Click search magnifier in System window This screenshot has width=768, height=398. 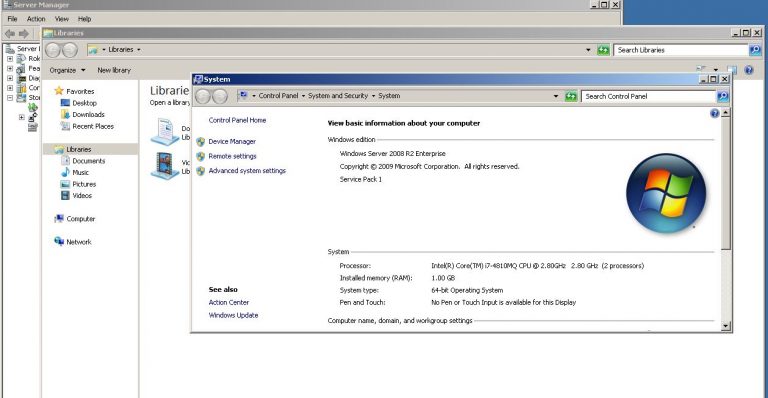pos(723,96)
